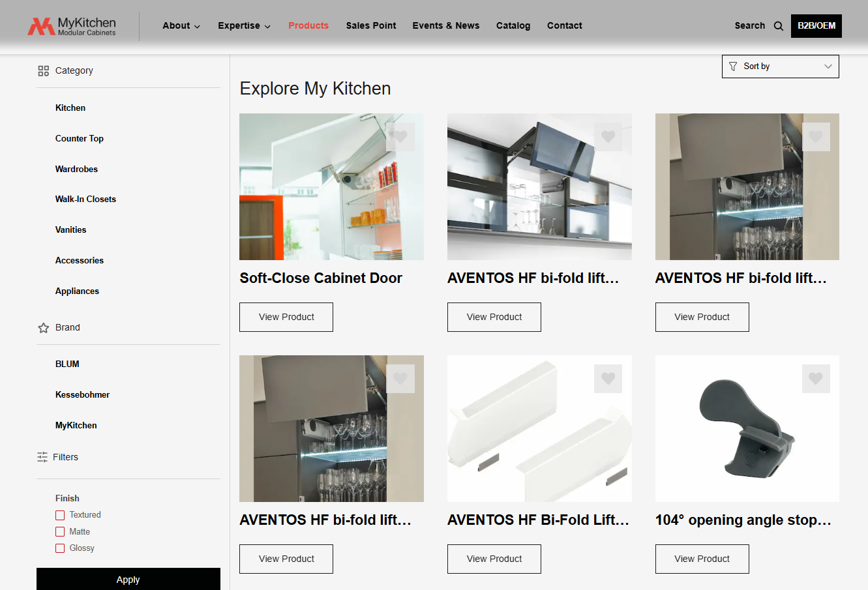Expand the About menu
The width and height of the screenshot is (868, 590).
pos(181,26)
